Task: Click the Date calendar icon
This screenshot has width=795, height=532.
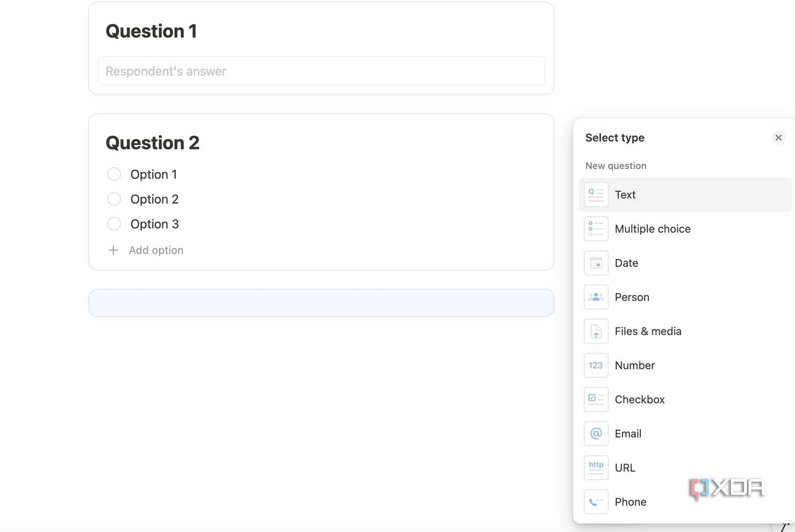Action: coord(596,263)
